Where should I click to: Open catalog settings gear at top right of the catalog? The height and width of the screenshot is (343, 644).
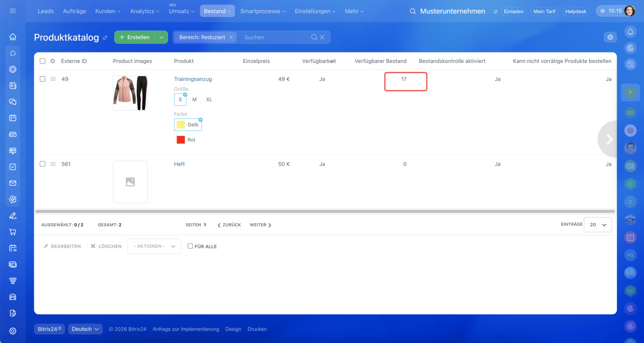(610, 37)
